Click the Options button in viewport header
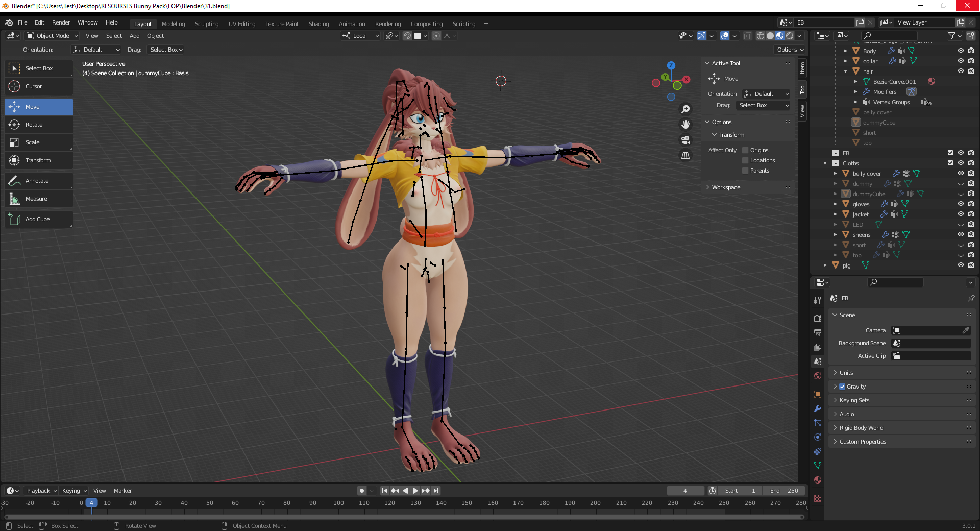Image resolution: width=980 pixels, height=531 pixels. point(790,50)
